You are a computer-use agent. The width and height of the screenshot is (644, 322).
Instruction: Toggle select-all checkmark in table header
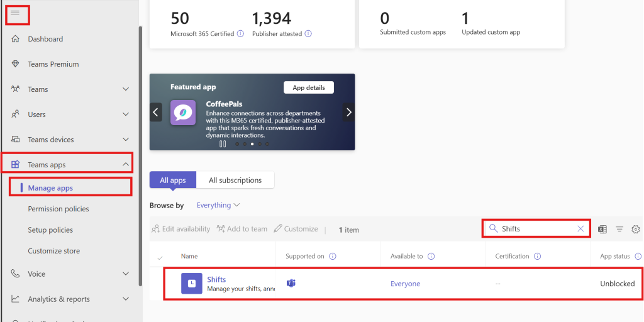(160, 258)
